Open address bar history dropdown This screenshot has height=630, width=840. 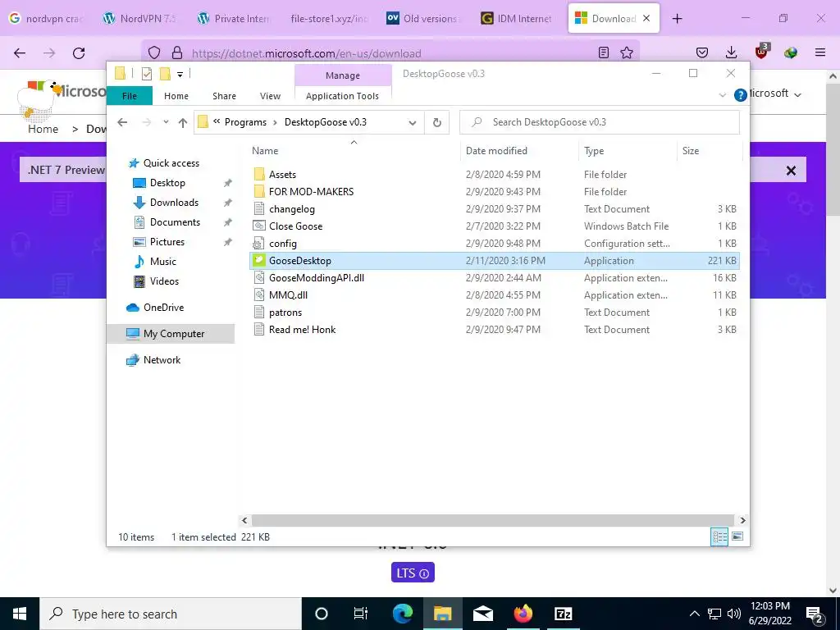tap(413, 123)
